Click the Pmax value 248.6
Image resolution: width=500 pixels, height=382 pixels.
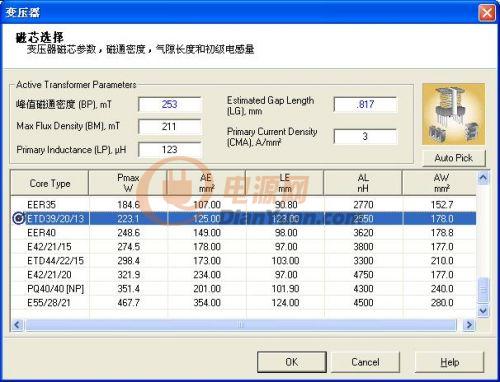128,233
